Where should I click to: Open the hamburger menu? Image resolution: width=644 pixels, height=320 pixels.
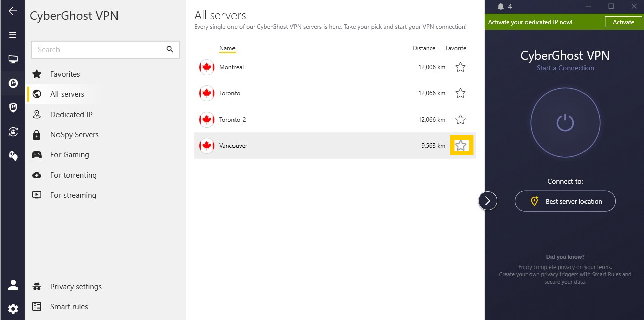click(13, 35)
